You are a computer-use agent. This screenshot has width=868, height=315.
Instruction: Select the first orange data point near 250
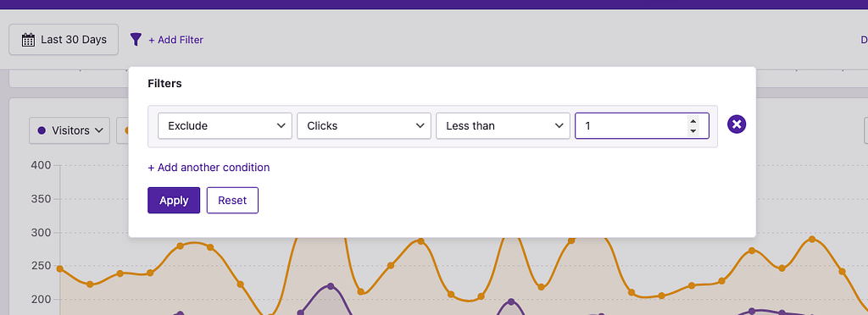pos(60,269)
